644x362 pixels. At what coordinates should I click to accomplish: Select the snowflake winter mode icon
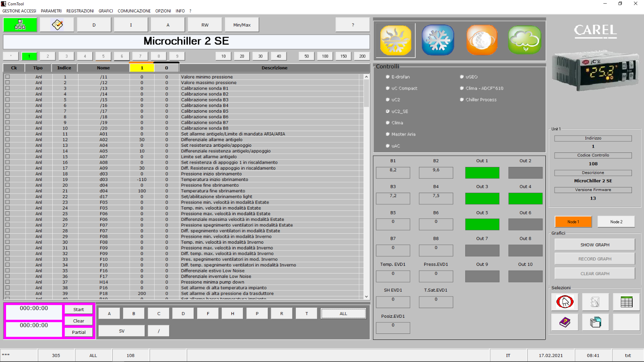pos(438,40)
